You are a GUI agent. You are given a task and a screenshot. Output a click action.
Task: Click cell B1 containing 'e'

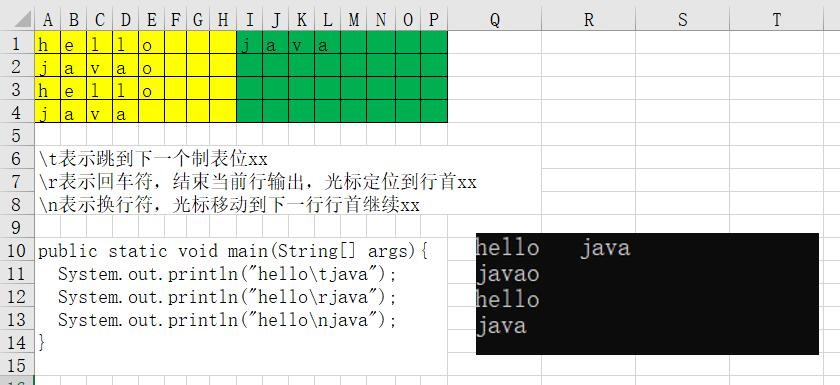[x=73, y=42]
